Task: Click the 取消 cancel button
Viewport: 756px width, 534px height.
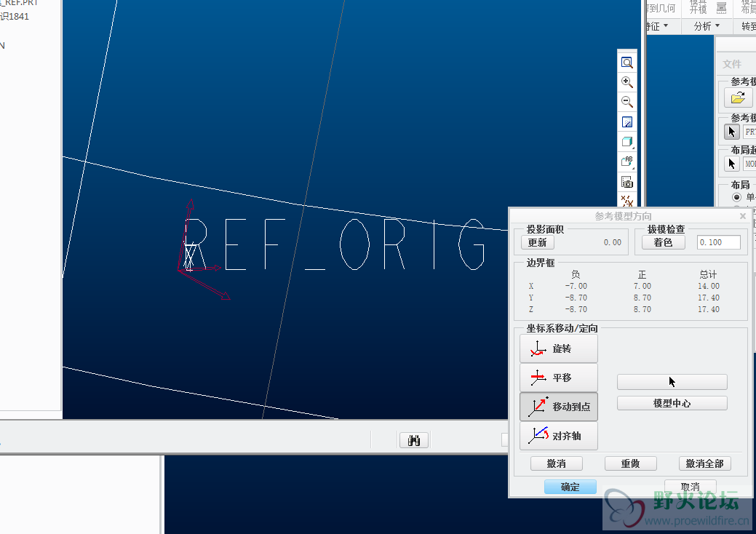Action: pos(690,487)
